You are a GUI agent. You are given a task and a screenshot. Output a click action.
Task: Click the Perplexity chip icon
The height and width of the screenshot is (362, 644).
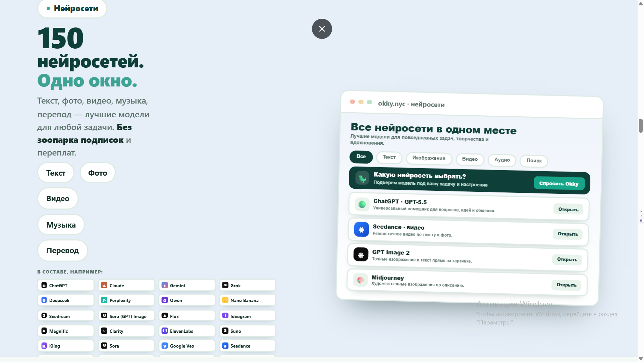104,300
